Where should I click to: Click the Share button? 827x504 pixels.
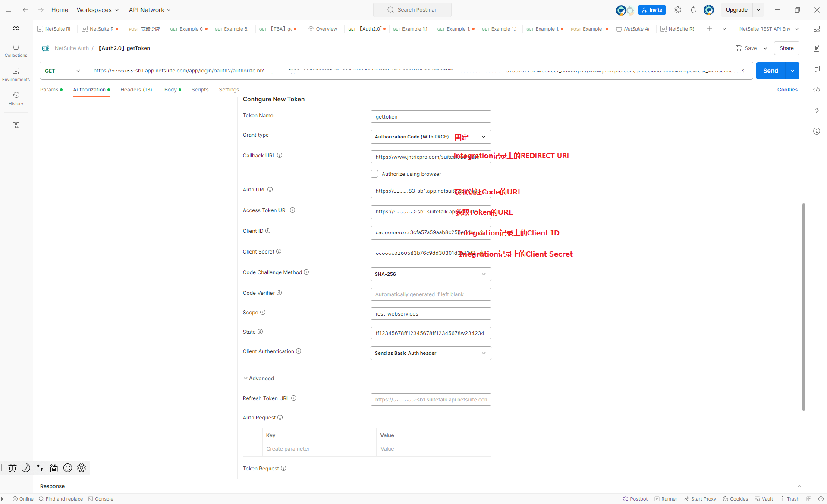(786, 48)
